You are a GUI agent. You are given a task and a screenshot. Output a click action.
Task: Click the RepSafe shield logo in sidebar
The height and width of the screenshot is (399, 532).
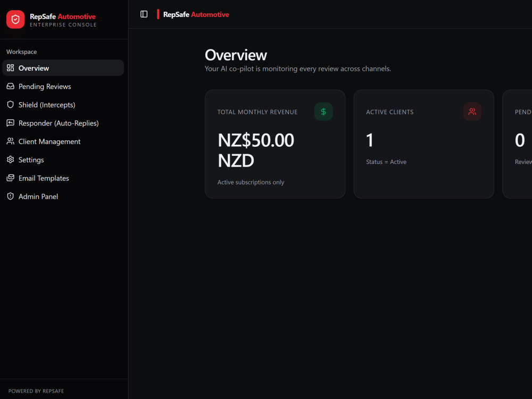click(15, 19)
